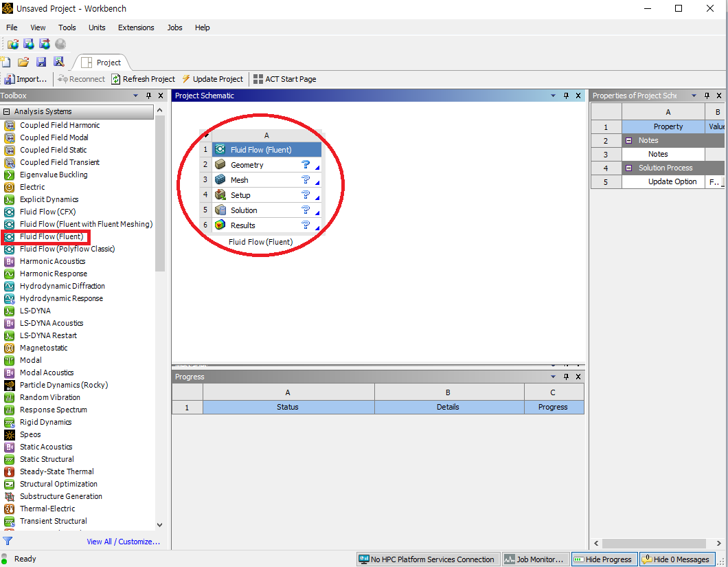The image size is (728, 567).
Task: Select Explicit Dynamics icon
Action: 10,199
